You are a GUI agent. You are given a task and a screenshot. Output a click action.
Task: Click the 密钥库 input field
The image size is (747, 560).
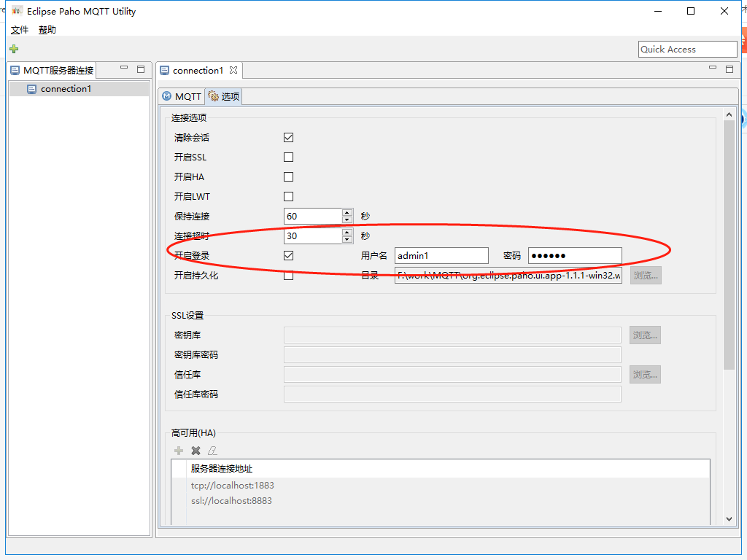click(452, 335)
